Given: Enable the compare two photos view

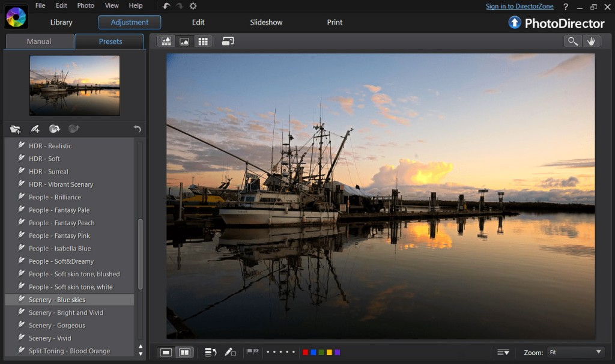Looking at the screenshot, I should coord(184,352).
